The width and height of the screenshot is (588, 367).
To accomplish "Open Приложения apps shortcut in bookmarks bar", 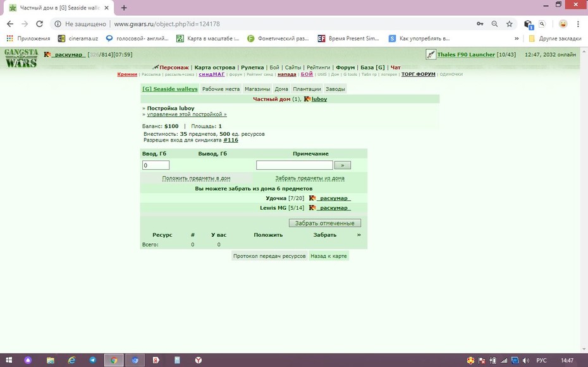I will coord(28,38).
